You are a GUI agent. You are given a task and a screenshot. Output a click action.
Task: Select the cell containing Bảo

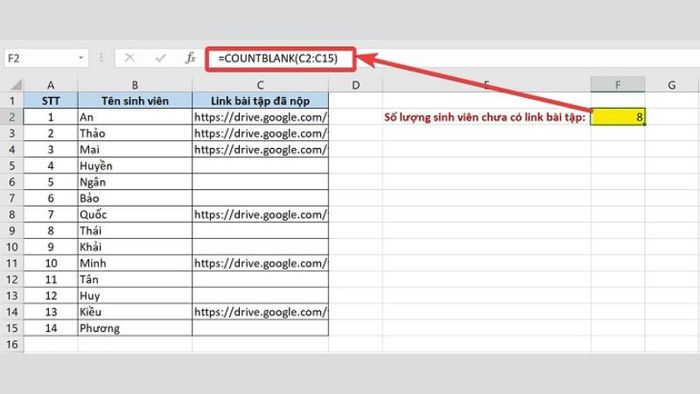click(135, 198)
